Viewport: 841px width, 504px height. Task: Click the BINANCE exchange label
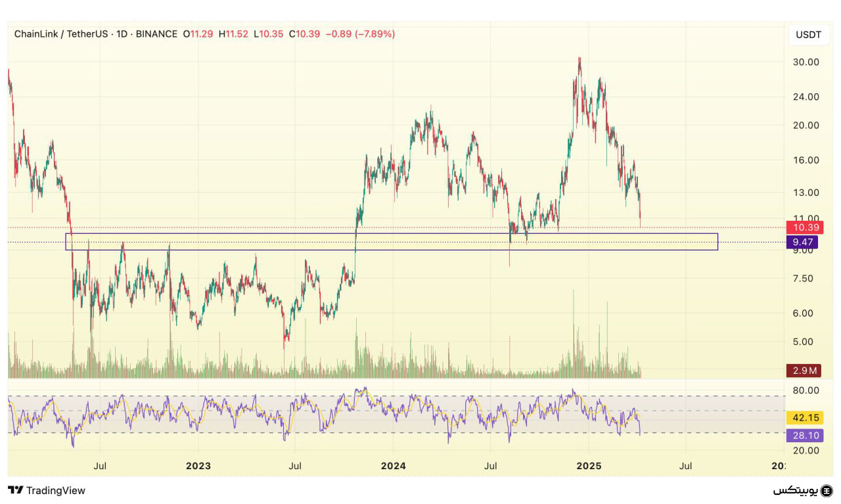tap(156, 34)
